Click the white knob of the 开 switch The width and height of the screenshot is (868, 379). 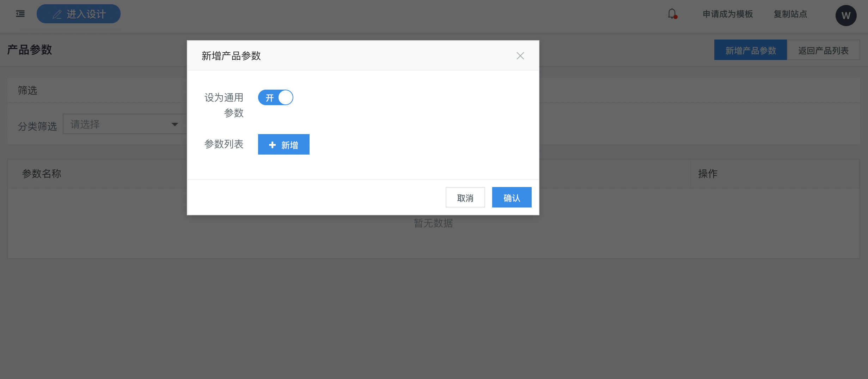[286, 97]
